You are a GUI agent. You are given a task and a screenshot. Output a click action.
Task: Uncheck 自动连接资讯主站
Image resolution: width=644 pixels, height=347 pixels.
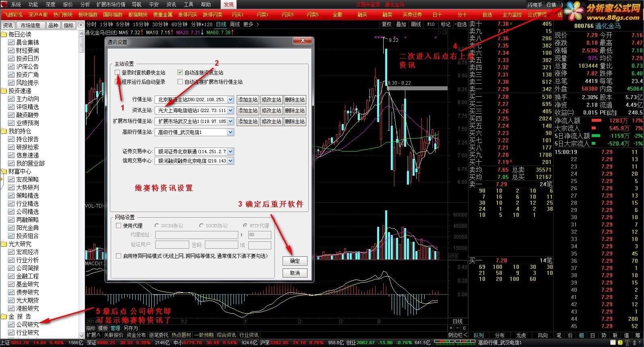(x=180, y=73)
